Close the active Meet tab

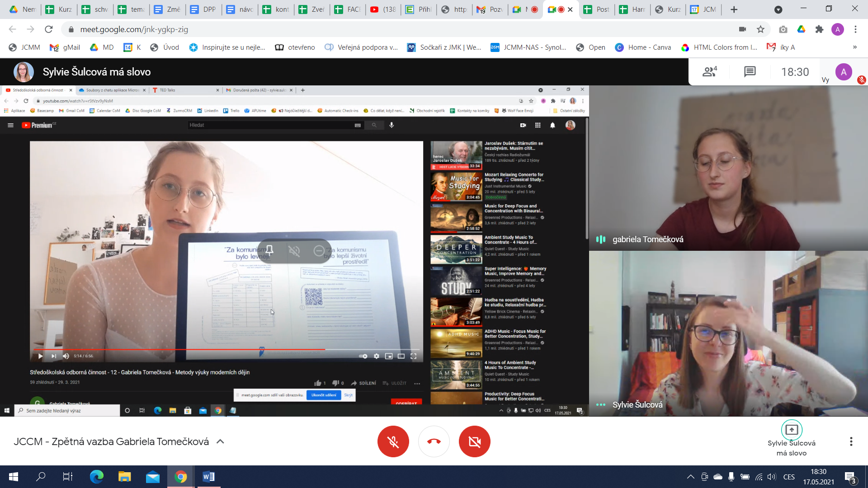click(x=570, y=9)
